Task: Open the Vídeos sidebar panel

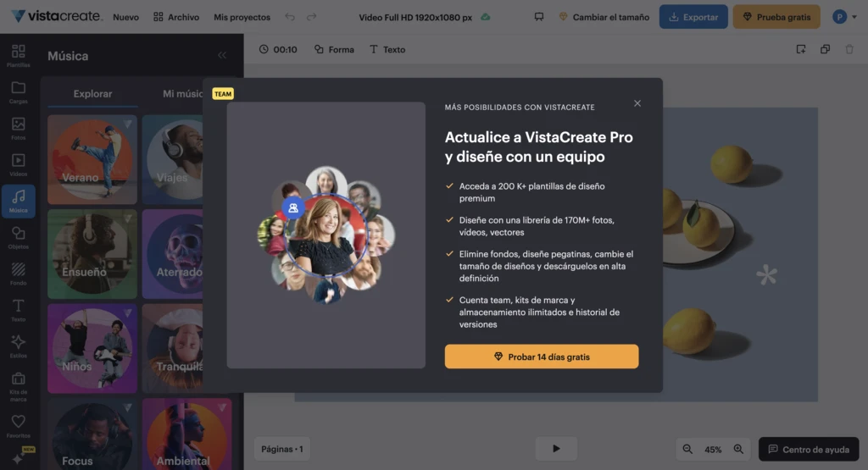Action: (19, 165)
